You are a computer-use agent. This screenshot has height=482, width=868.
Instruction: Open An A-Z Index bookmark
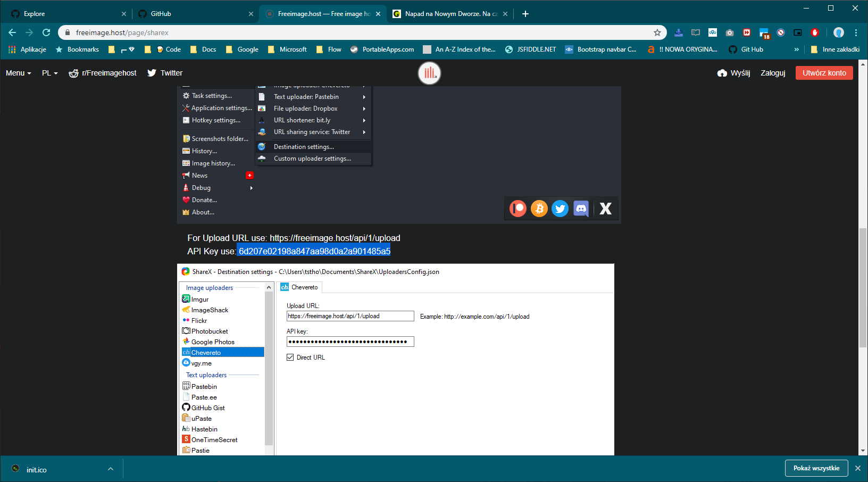[x=459, y=49]
